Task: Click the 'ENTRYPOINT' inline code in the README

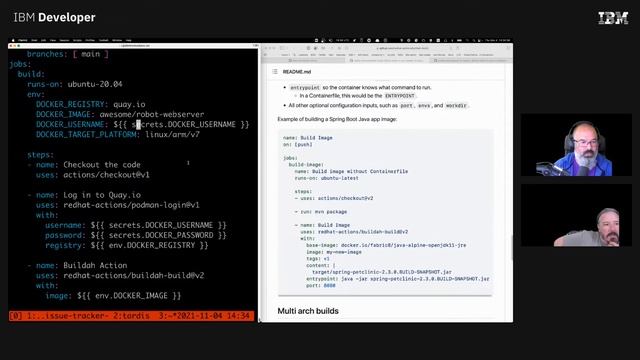Action: tap(400, 96)
